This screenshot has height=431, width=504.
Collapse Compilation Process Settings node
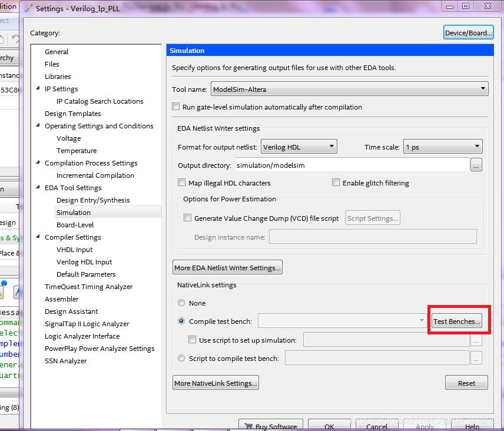pos(38,163)
